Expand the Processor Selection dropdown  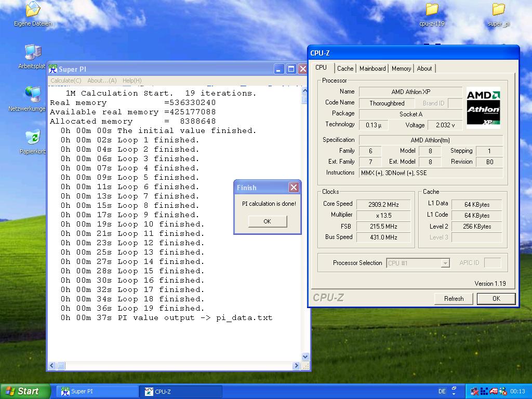(445, 263)
